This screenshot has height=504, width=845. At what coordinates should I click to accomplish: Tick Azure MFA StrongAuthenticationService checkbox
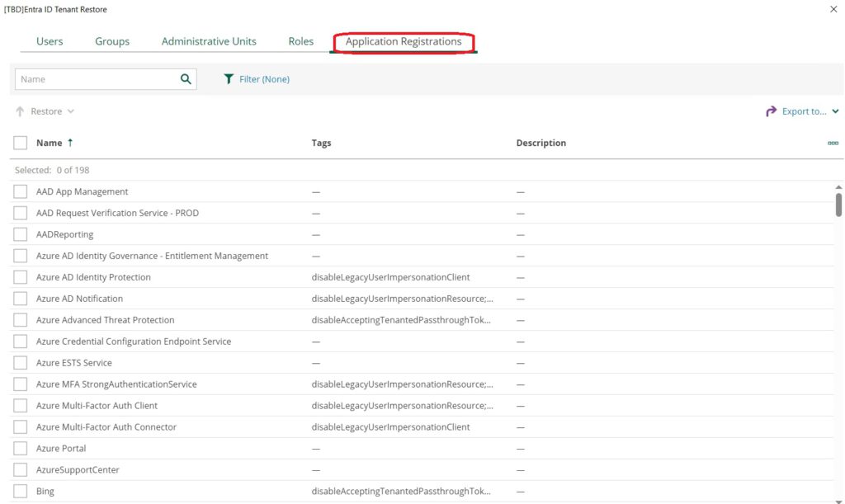21,384
